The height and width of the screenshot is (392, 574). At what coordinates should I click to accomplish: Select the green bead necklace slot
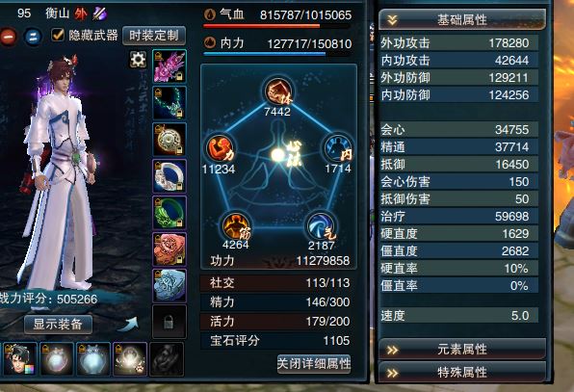pyautogui.click(x=170, y=103)
